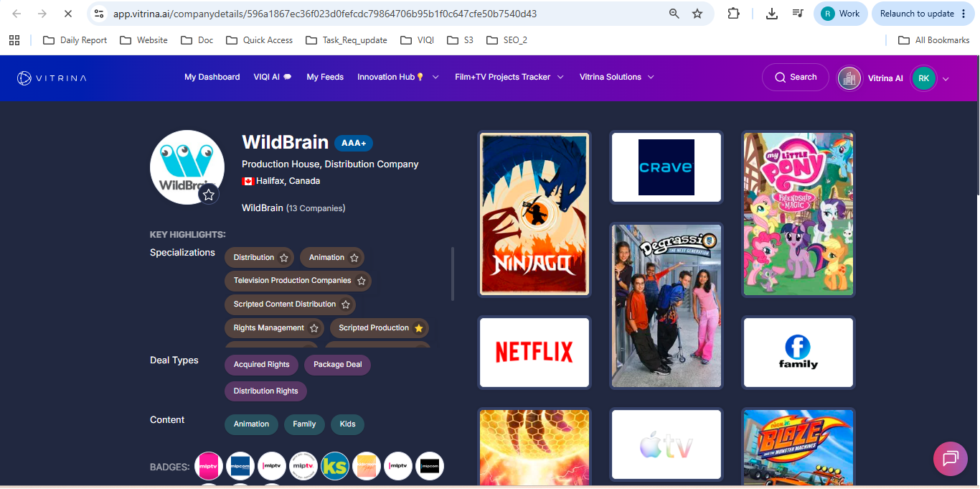Open the RK user avatar

[x=923, y=78]
